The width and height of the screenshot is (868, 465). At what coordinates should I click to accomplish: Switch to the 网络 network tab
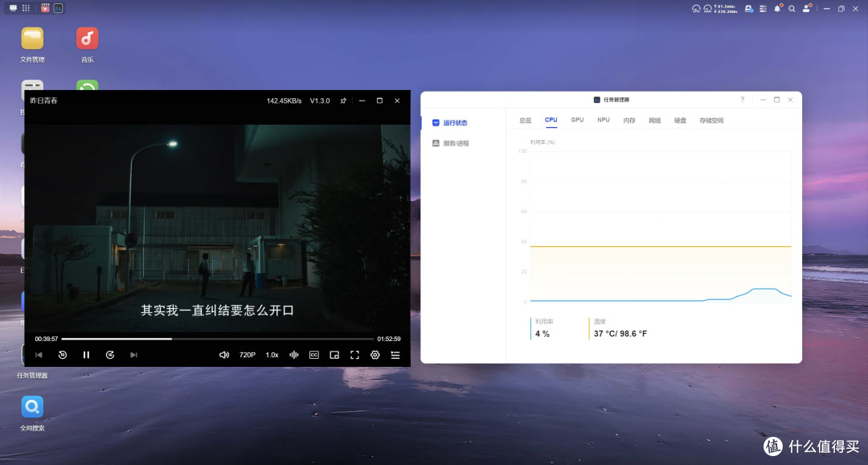click(655, 120)
